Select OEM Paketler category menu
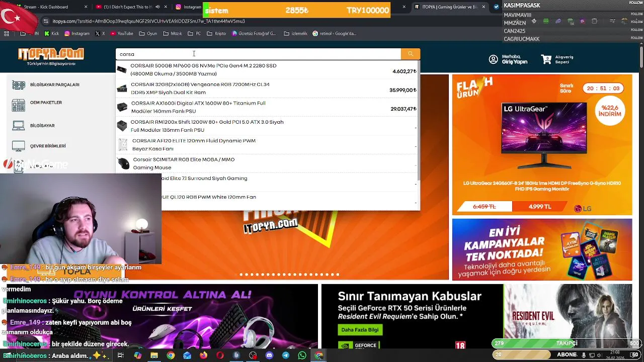644x362 pixels. pyautogui.click(x=46, y=103)
